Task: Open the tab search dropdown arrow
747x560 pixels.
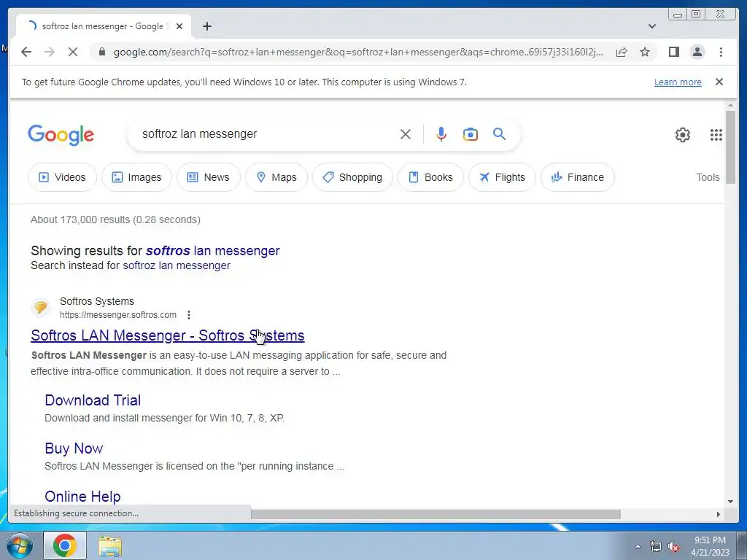Action: [x=651, y=26]
